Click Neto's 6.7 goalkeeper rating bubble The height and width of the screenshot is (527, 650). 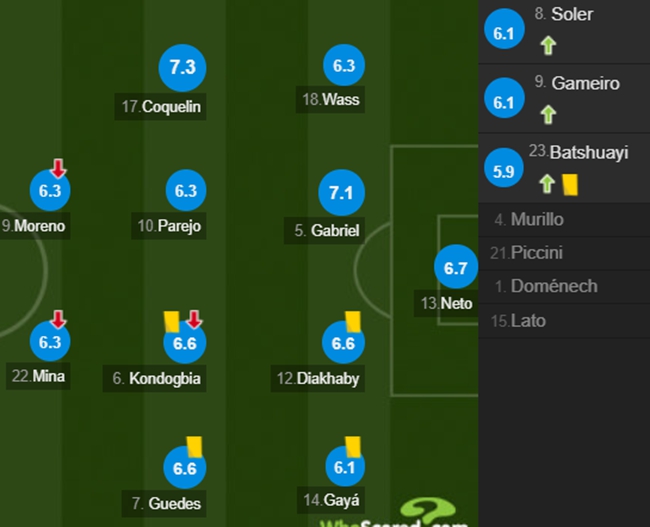[456, 267]
